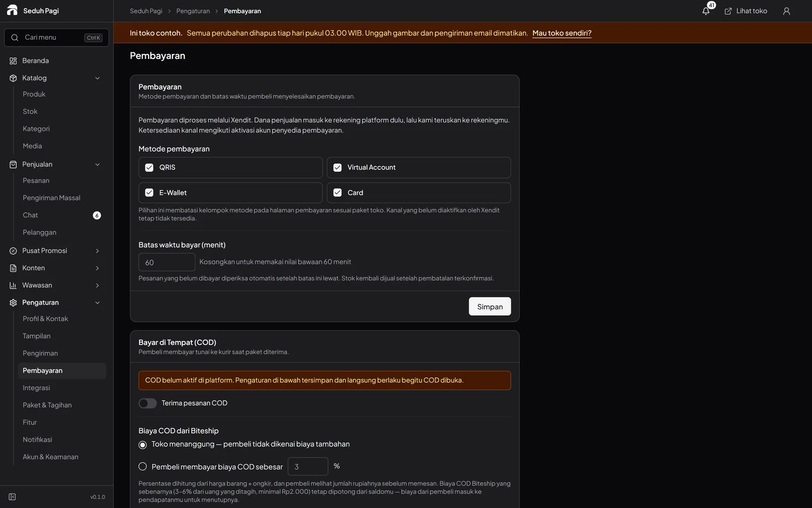This screenshot has height=508, width=812.
Task: Collapse the Katalog menu chevron
Action: 97,78
